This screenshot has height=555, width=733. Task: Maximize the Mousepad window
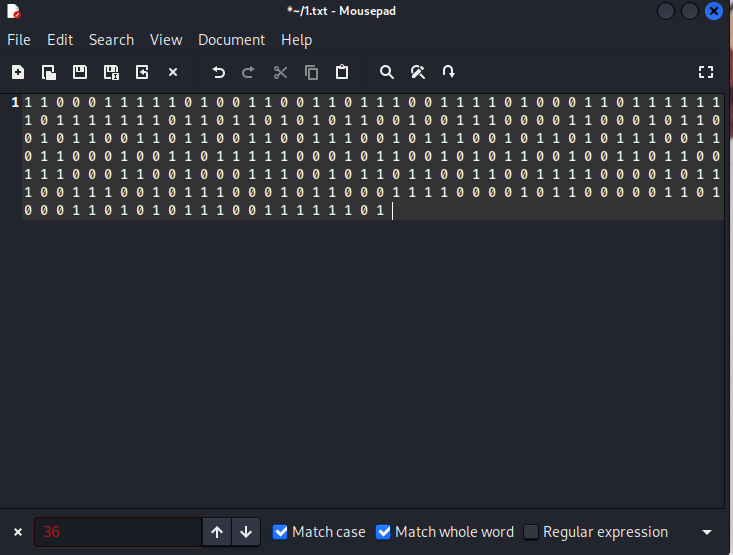[x=690, y=11]
